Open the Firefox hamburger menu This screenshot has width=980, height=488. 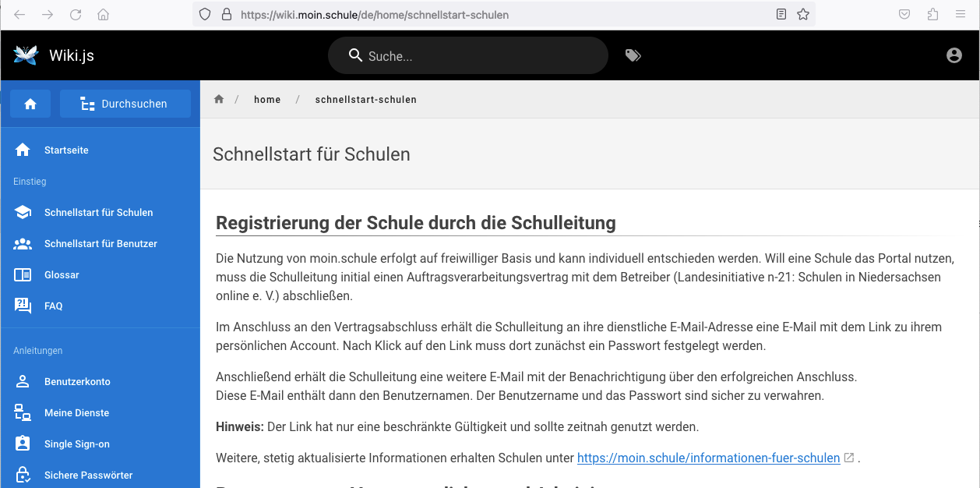click(x=959, y=15)
